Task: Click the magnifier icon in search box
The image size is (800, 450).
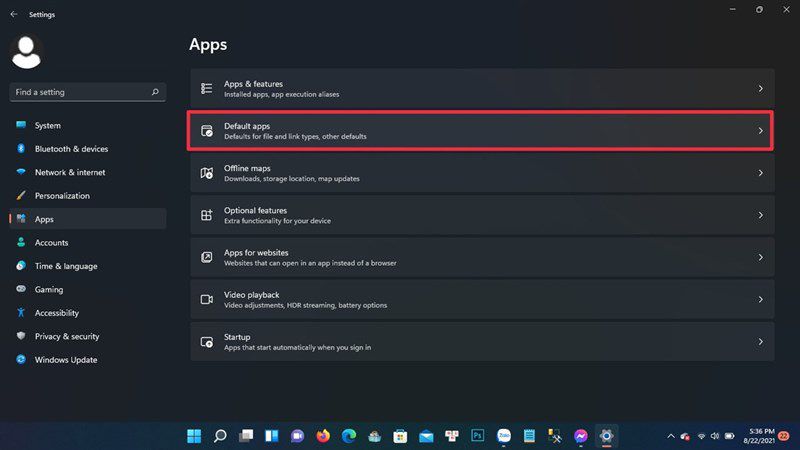Action: tap(155, 92)
